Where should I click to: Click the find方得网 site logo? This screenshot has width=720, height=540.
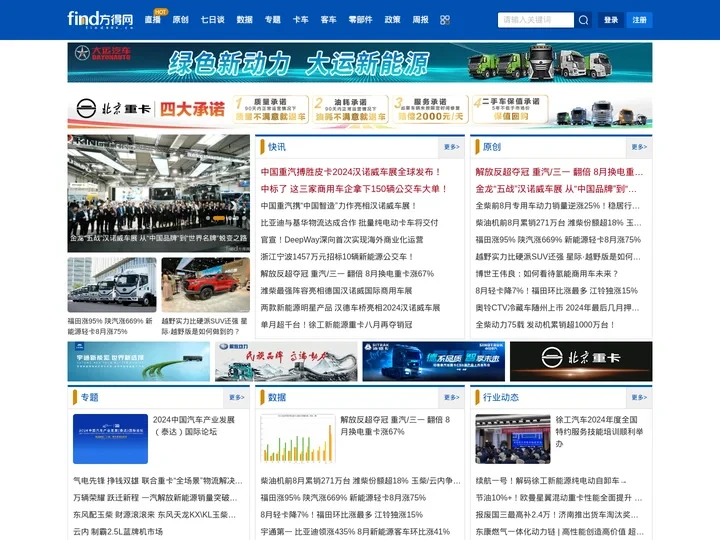tap(100, 19)
